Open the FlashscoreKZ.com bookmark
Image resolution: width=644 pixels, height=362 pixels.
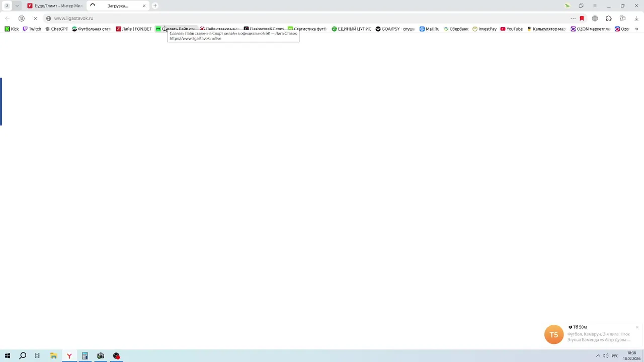[x=264, y=29]
